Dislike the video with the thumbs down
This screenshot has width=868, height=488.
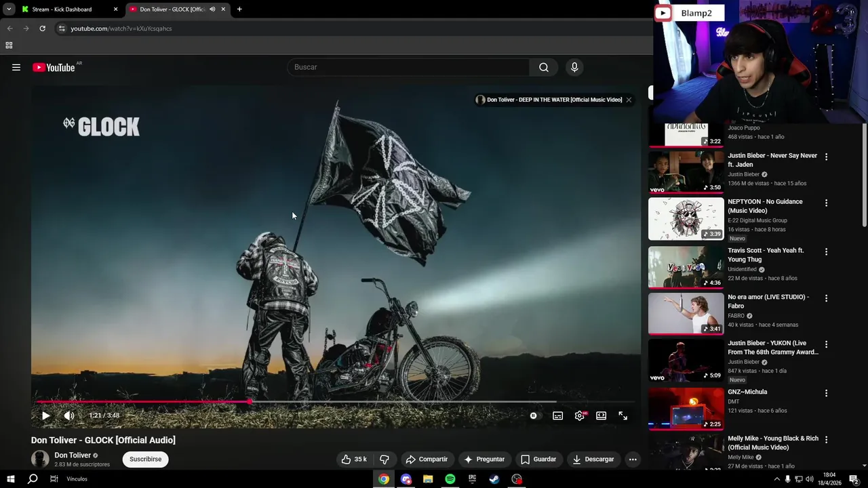[384, 459]
